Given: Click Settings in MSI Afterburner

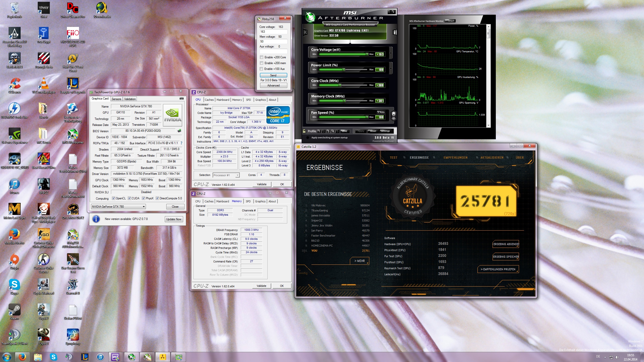Looking at the screenshot, I should click(x=385, y=131).
